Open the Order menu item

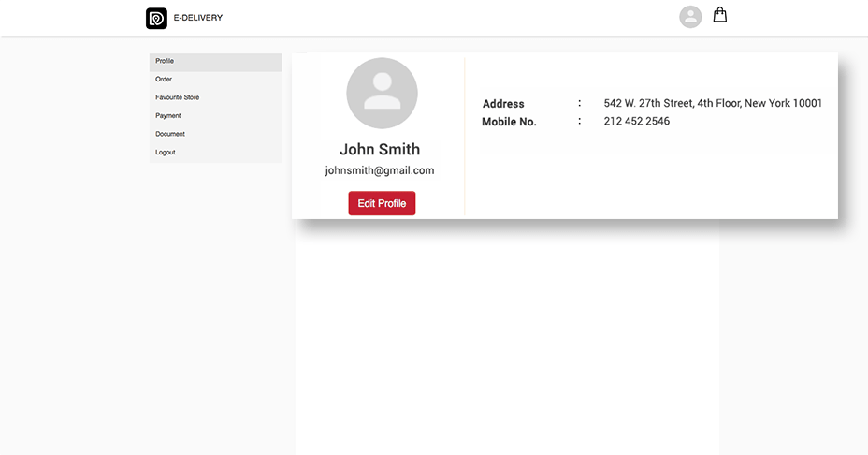(x=215, y=80)
